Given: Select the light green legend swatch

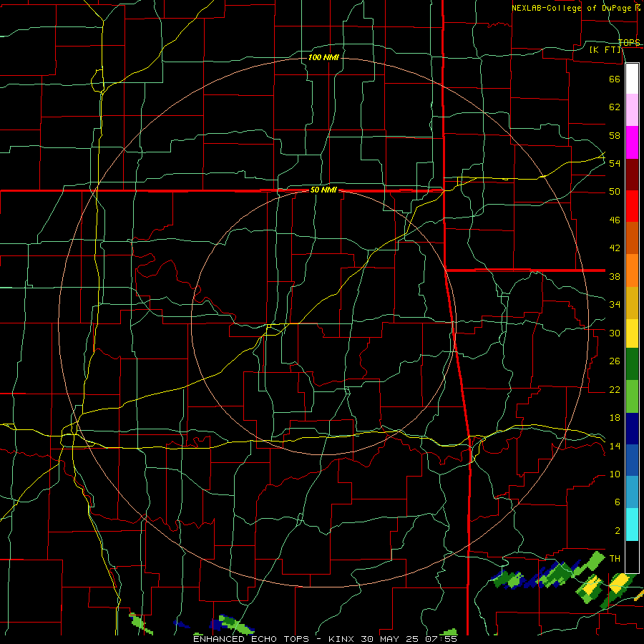Looking at the screenshot, I should point(632,396).
